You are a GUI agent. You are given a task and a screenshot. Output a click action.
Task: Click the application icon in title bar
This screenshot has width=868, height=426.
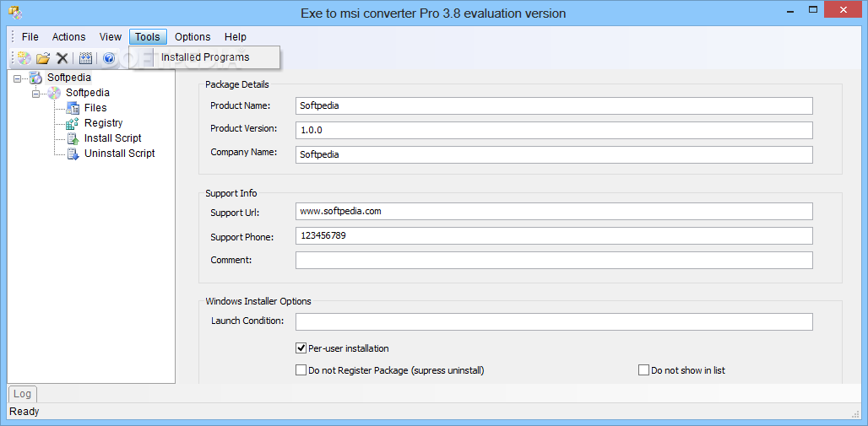pos(15,12)
